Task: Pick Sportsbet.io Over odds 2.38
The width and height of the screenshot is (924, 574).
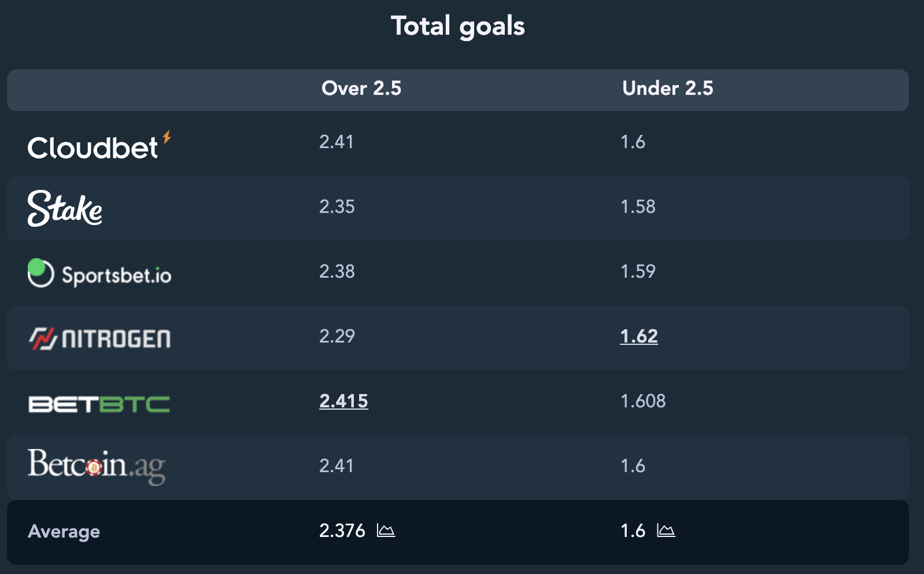Action: 337,271
